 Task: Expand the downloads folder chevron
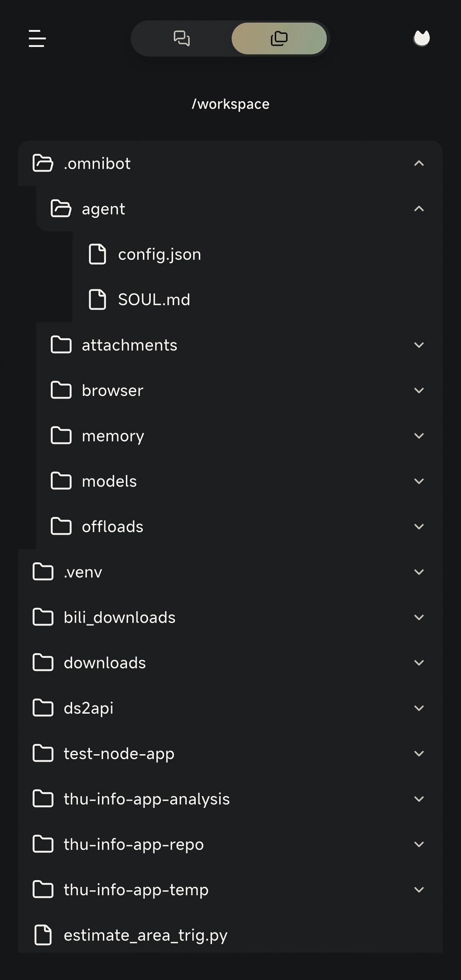pos(419,663)
